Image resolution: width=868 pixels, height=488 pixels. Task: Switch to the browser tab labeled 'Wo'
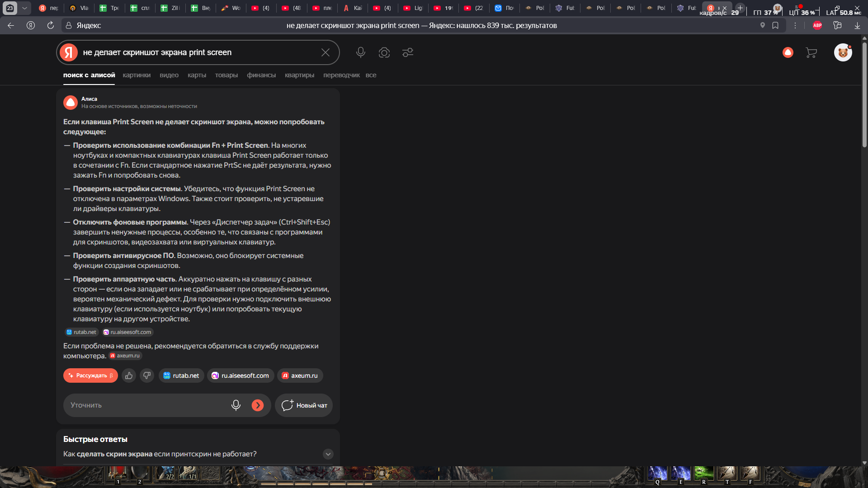coord(231,8)
